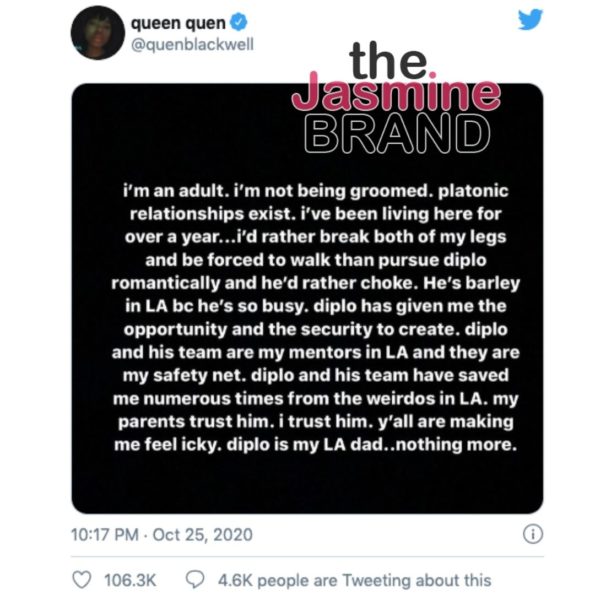Click the empty black area below statement text

point(307,482)
